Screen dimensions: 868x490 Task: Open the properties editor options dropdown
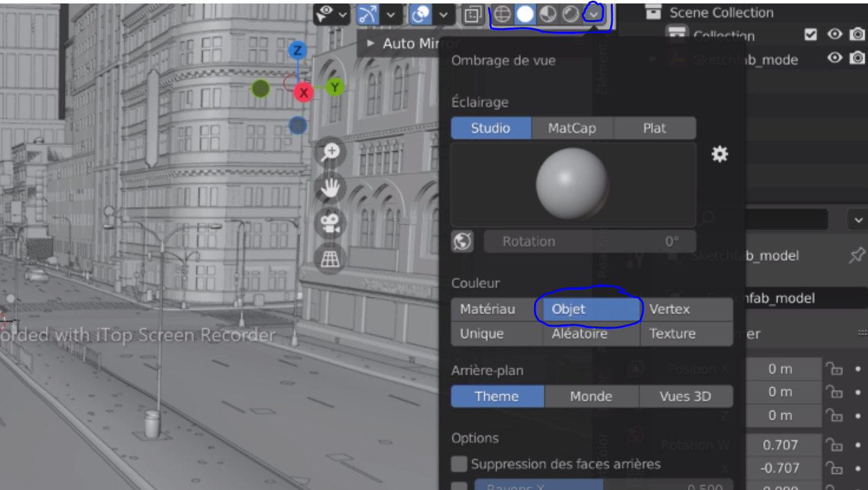tap(858, 220)
